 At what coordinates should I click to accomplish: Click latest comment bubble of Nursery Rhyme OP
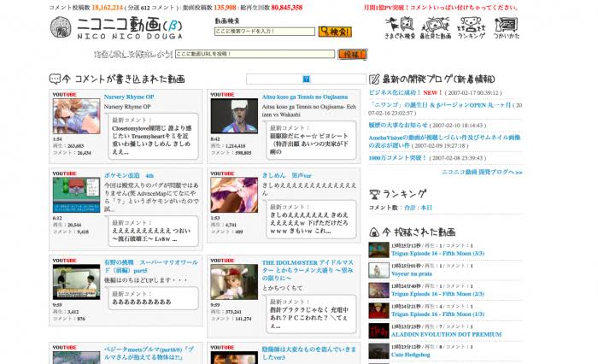[x=153, y=136]
